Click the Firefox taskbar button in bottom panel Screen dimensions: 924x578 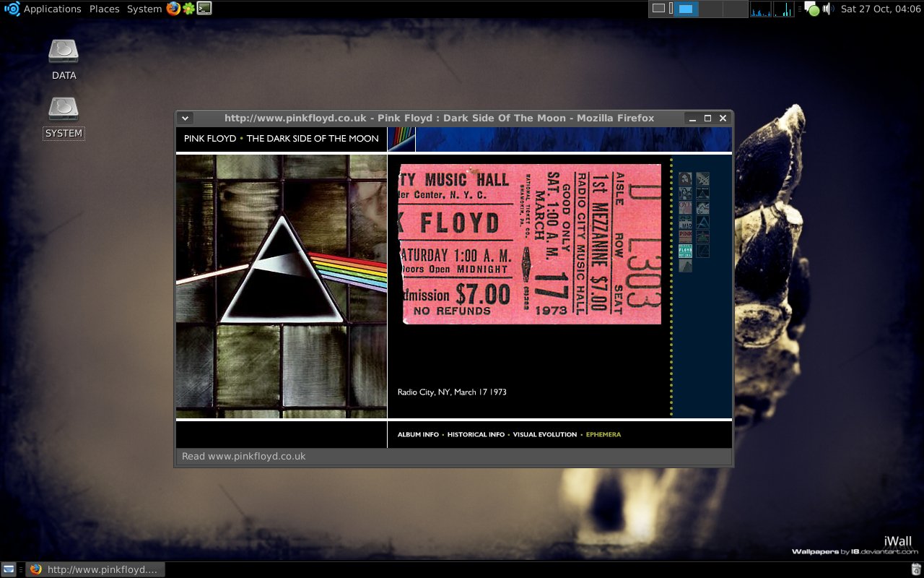pos(95,569)
